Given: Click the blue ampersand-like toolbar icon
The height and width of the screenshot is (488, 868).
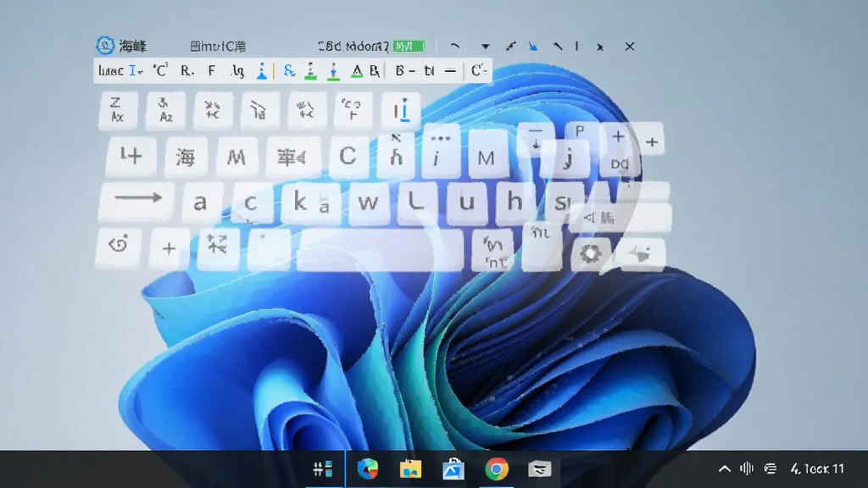Looking at the screenshot, I should pyautogui.click(x=289, y=71).
